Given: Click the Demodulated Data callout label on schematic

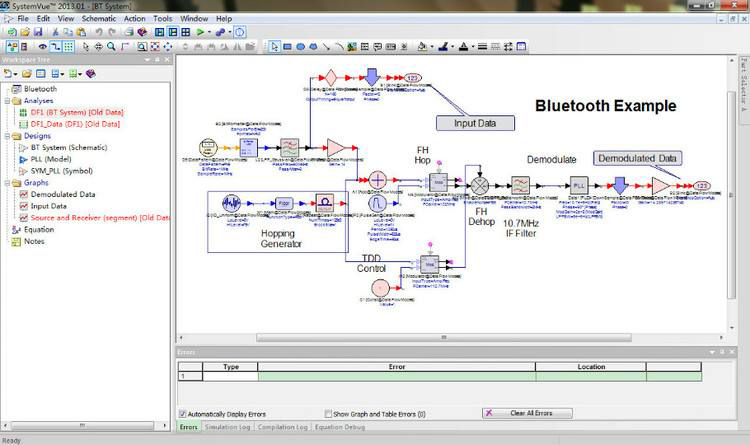Looking at the screenshot, I should click(637, 158).
